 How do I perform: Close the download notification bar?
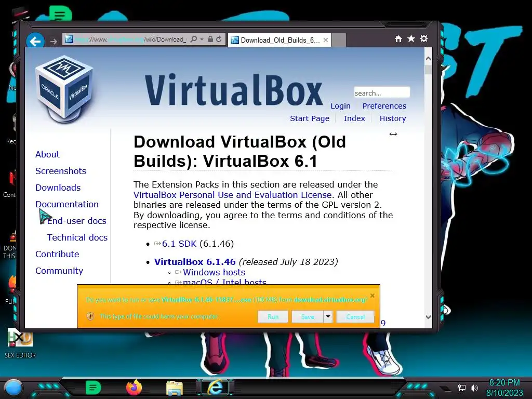pos(372,296)
